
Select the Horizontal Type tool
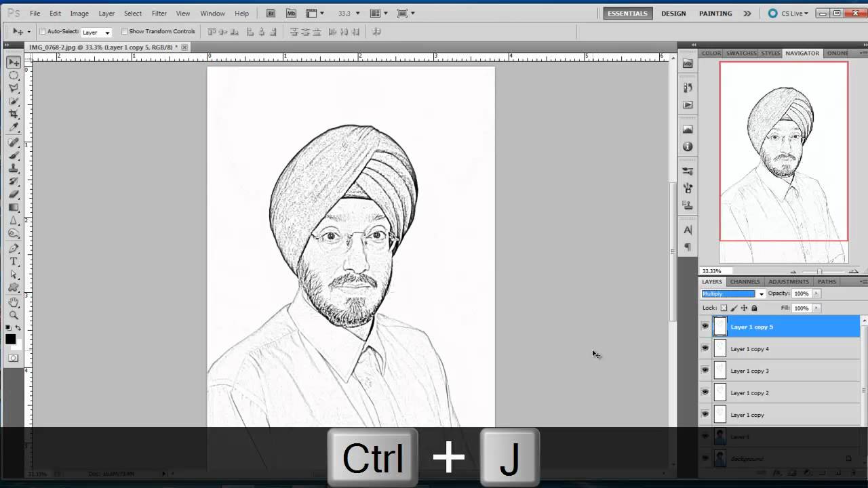[14, 262]
